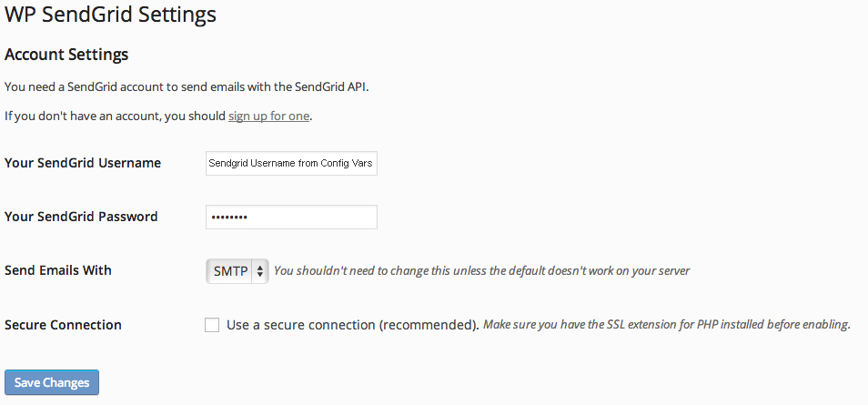Open the Send Emails With SMTP dropdown
Viewport: 868px width, 405px height.
(x=237, y=270)
